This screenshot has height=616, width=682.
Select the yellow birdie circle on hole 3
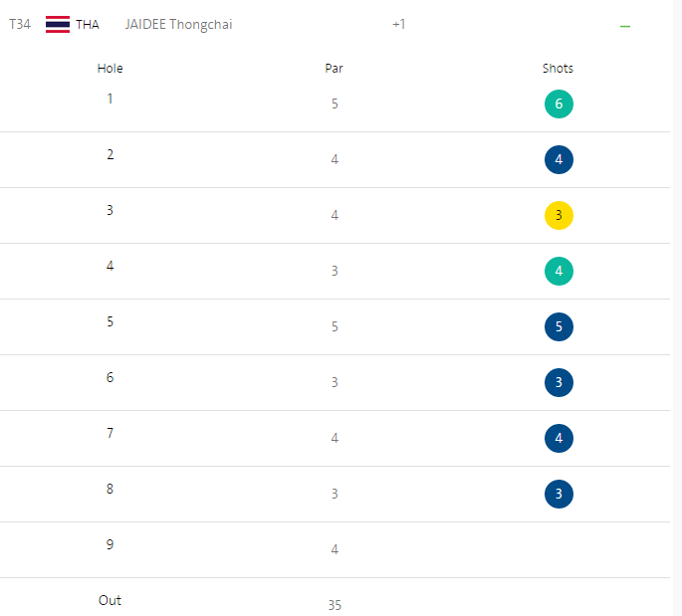[559, 215]
